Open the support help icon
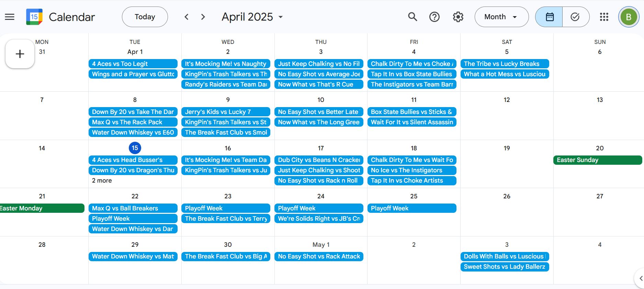644x289 pixels. (x=434, y=17)
